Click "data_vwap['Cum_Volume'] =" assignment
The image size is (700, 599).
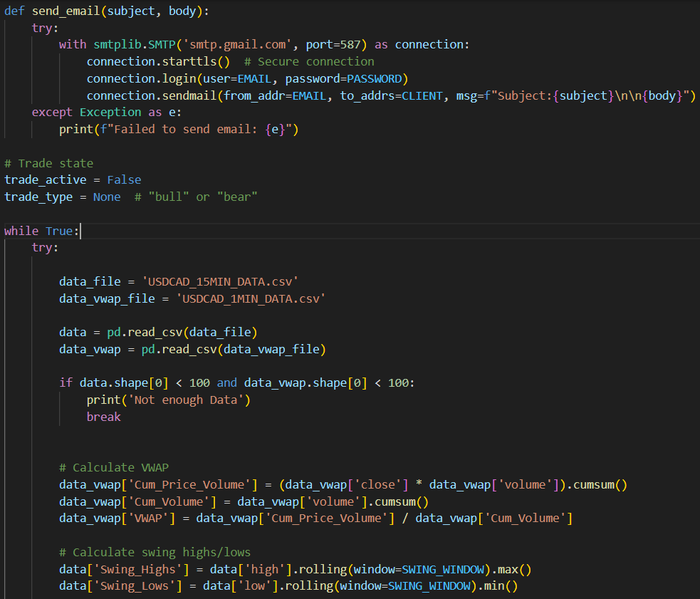[x=145, y=501]
